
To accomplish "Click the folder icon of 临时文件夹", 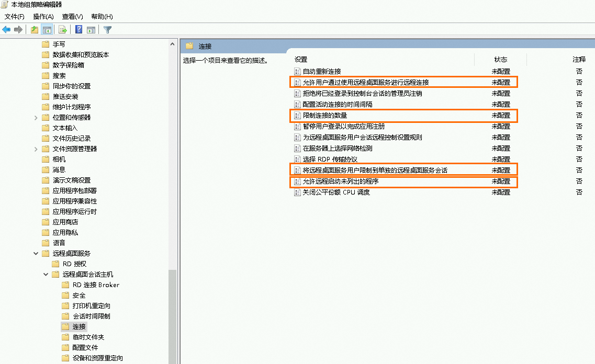I will [65, 337].
